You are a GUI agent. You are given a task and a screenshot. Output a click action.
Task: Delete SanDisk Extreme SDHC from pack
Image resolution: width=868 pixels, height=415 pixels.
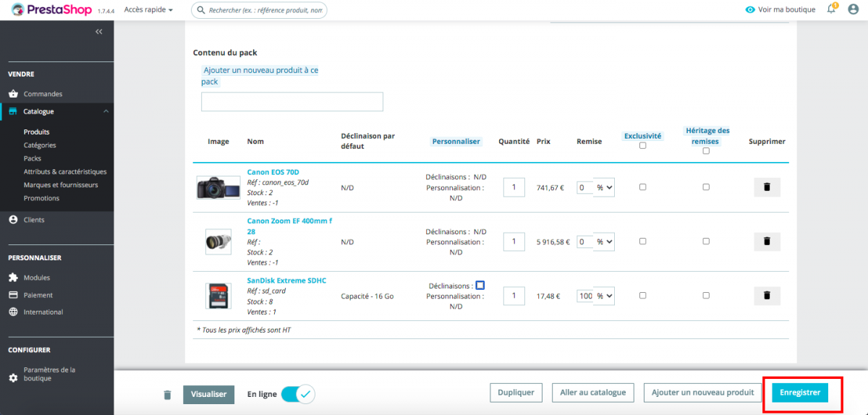coord(767,296)
